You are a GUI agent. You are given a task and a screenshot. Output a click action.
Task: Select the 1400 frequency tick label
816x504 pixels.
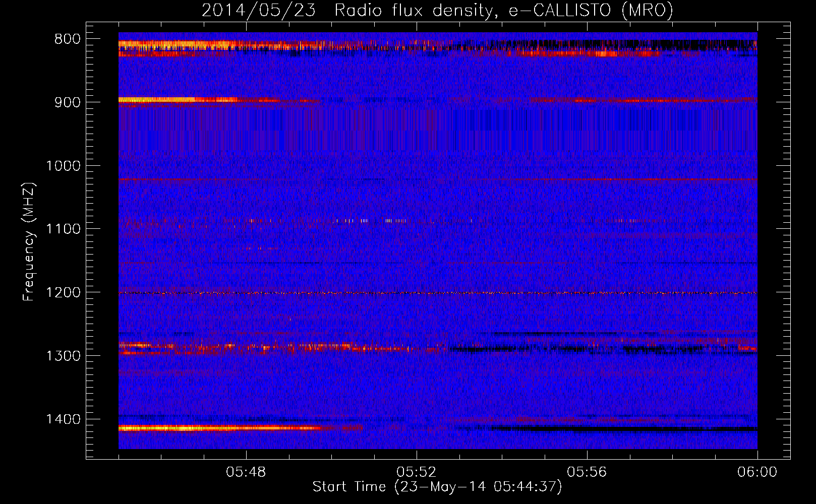coord(64,419)
